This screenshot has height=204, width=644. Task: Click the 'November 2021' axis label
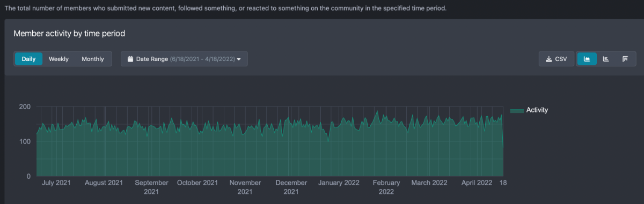245,187
